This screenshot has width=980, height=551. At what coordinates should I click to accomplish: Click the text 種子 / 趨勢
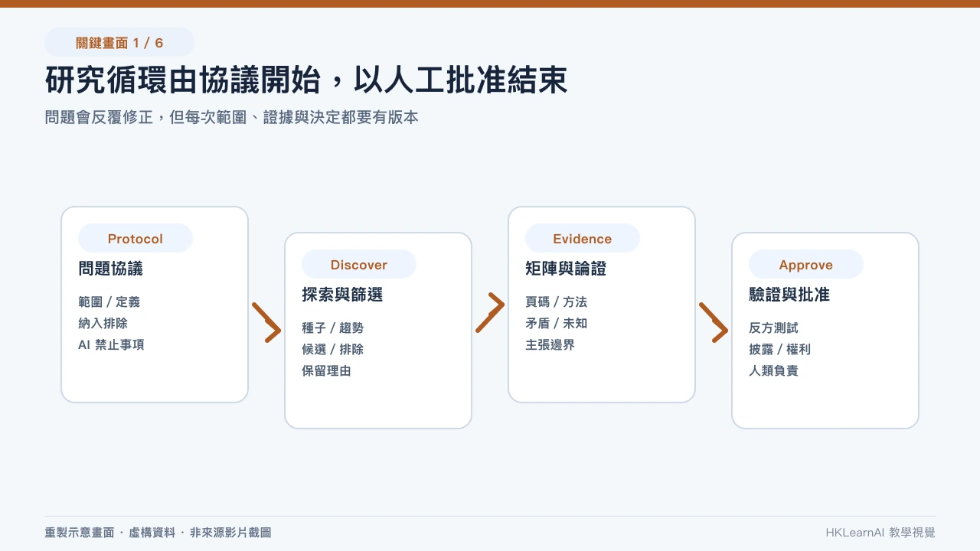332,328
